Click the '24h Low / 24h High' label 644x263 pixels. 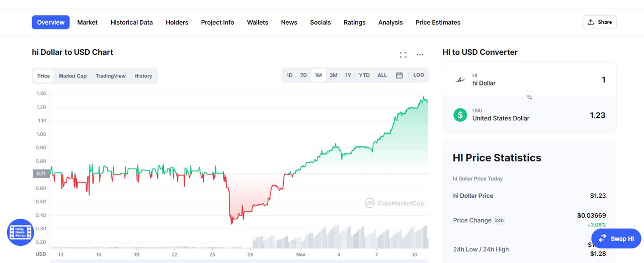[x=481, y=249]
